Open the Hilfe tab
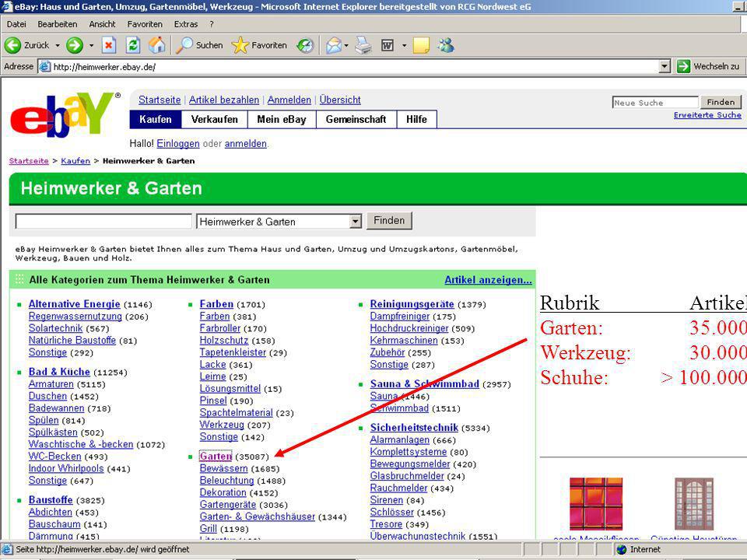The height and width of the screenshot is (560, 747). [x=416, y=120]
